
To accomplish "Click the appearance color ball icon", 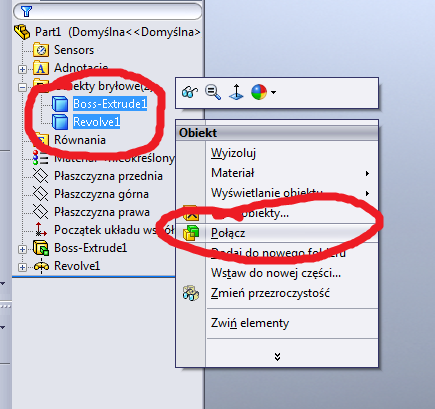I will (x=259, y=92).
